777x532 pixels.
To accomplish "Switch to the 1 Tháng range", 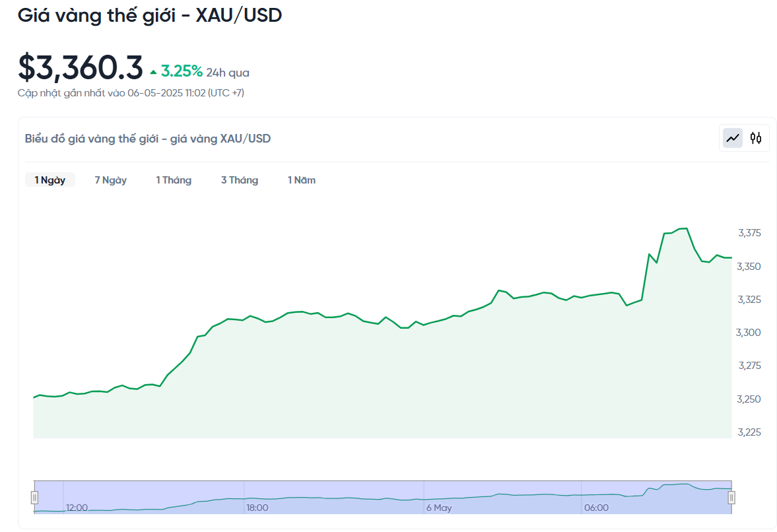I will (174, 180).
